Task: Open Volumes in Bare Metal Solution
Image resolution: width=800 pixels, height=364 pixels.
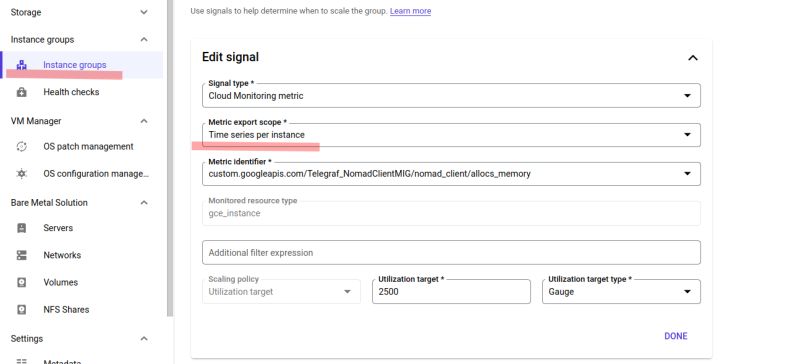Action: click(60, 282)
